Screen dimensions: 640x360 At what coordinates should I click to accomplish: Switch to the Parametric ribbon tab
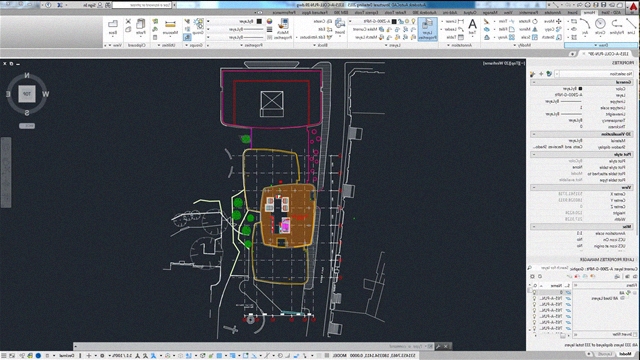coord(530,13)
